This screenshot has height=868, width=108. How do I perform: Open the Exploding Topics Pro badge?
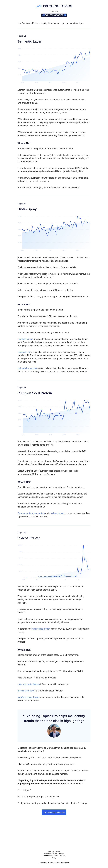pos(54,15)
